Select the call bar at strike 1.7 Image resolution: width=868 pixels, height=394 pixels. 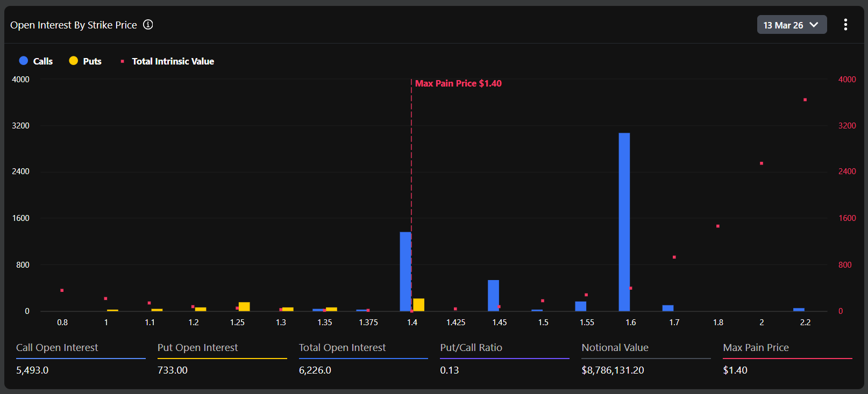point(668,308)
